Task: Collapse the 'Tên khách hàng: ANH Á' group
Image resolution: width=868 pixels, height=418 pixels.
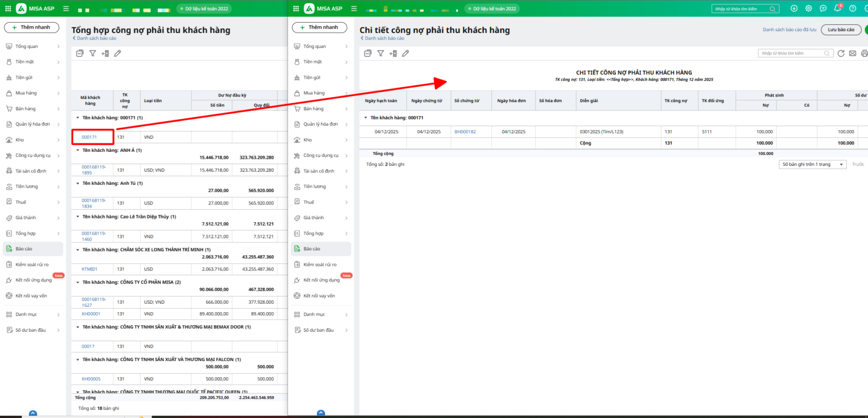Action: [78, 150]
